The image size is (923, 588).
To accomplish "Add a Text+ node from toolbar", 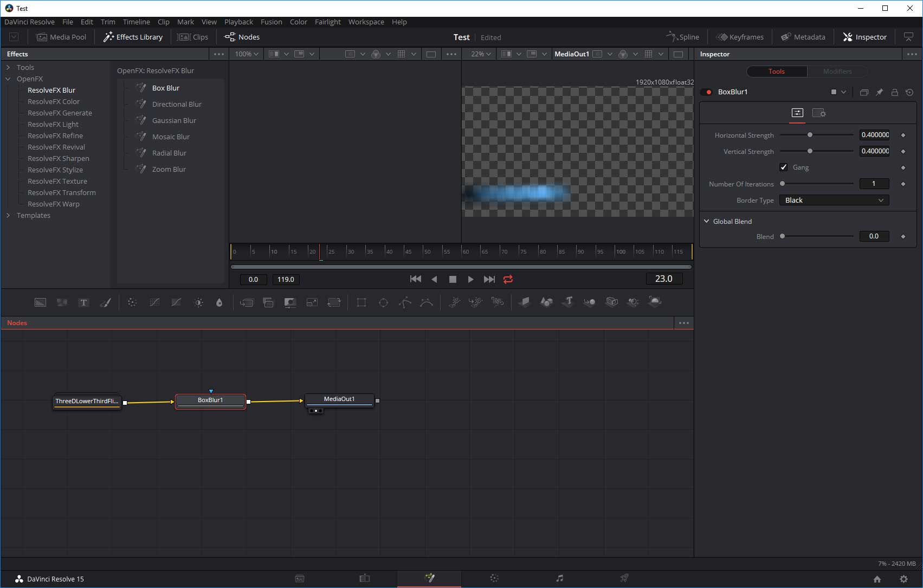I will [x=83, y=302].
